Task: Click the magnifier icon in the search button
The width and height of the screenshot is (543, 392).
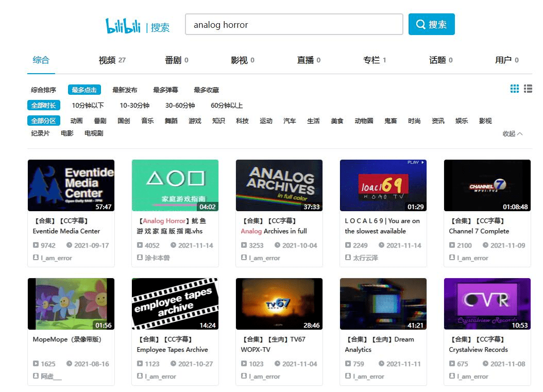Action: click(x=421, y=24)
